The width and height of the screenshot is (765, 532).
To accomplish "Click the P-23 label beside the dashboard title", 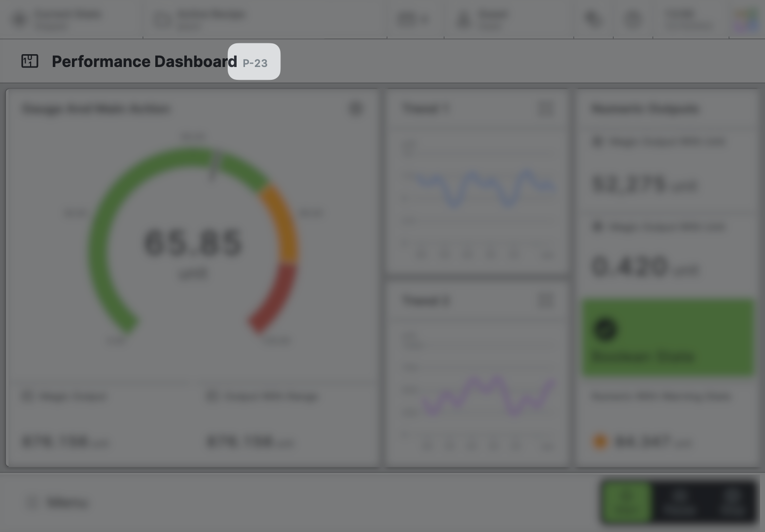I will coord(255,63).
